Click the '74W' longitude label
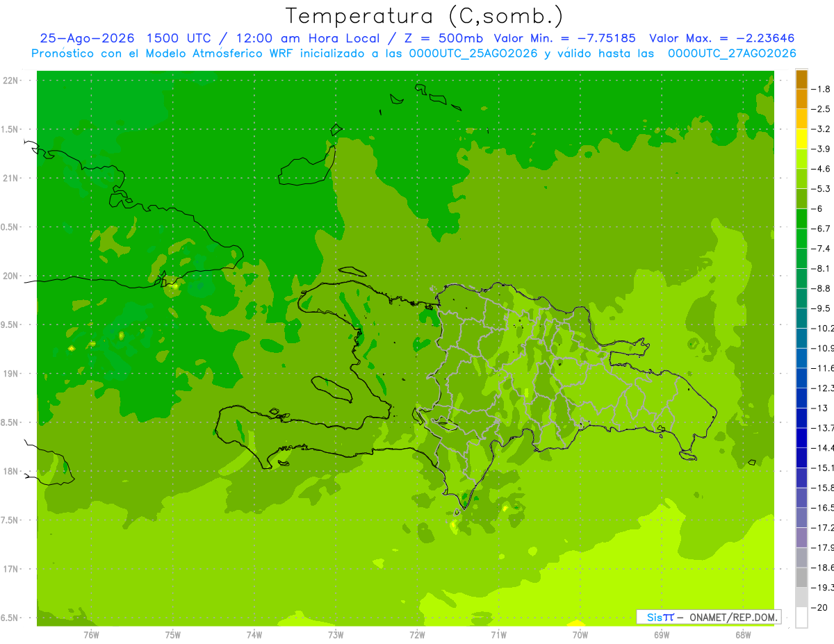Viewport: 834px width, 644px height. coord(254,635)
